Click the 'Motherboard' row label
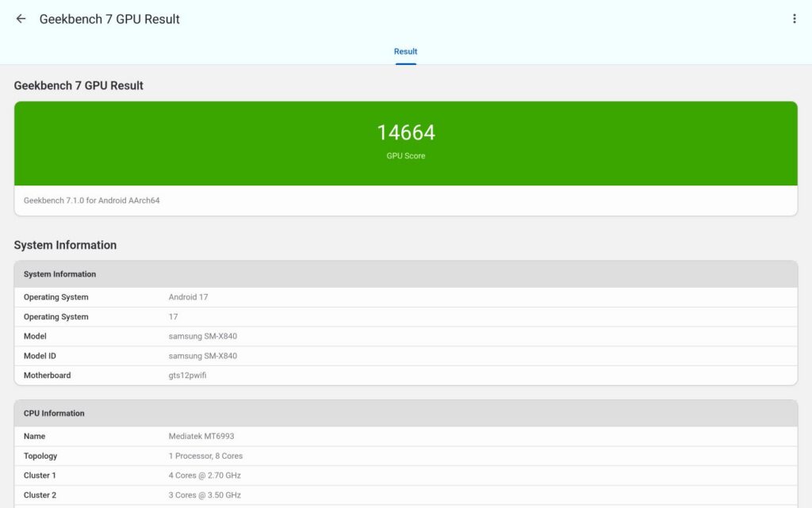This screenshot has height=508, width=812. pyautogui.click(x=47, y=376)
